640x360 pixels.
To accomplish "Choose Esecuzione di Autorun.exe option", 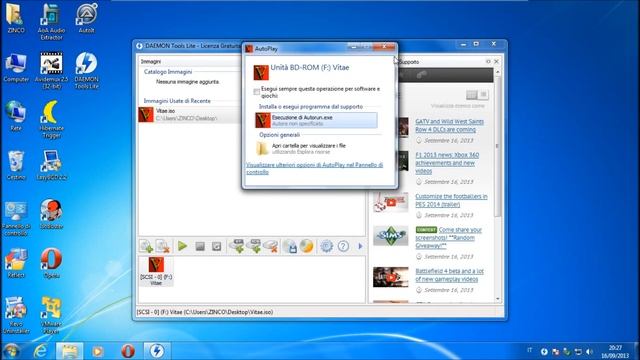I will click(x=316, y=120).
